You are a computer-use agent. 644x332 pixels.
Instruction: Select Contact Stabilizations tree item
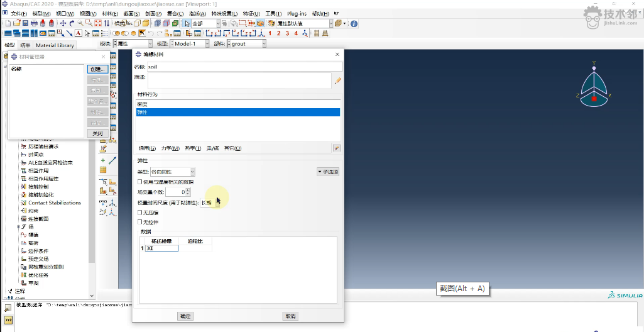[x=54, y=203]
